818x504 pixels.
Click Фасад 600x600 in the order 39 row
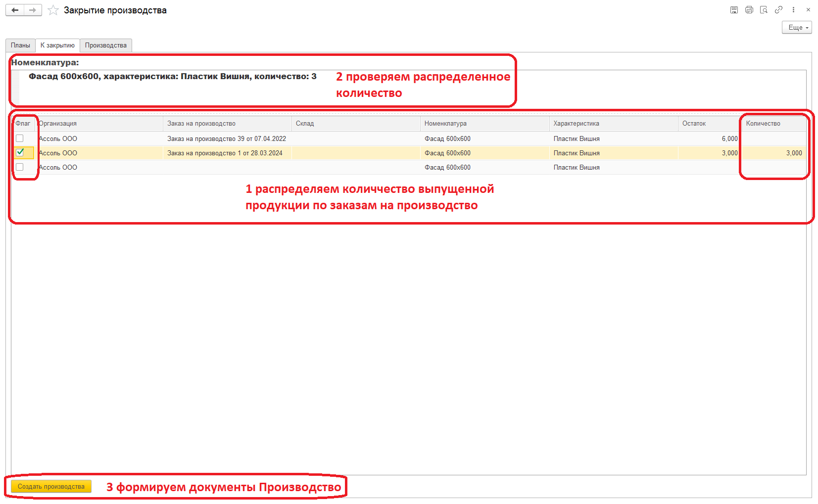447,139
